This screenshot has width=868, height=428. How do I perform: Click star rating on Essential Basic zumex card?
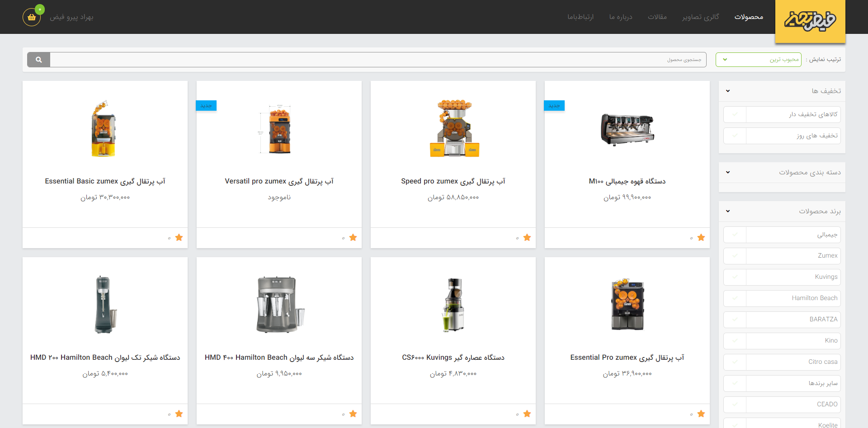[179, 238]
